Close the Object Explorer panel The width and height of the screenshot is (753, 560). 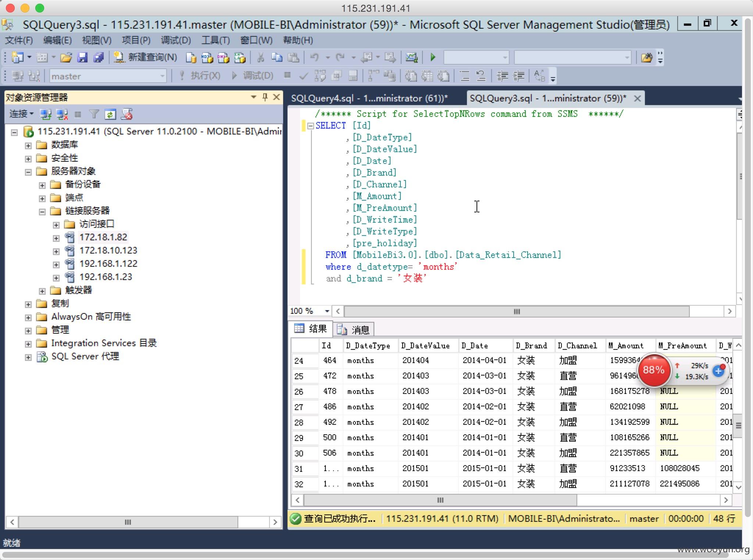[x=276, y=97]
